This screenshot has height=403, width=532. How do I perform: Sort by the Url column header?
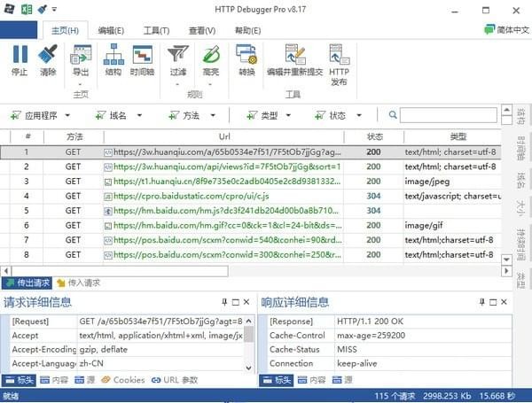[x=224, y=136]
